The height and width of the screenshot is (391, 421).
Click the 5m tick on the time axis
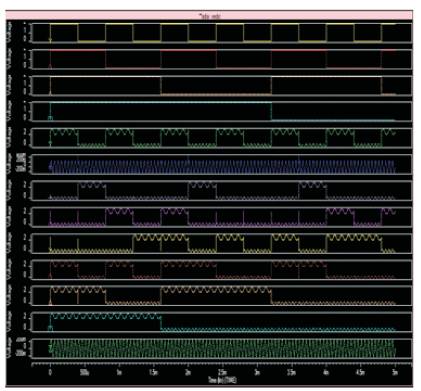[395, 372]
